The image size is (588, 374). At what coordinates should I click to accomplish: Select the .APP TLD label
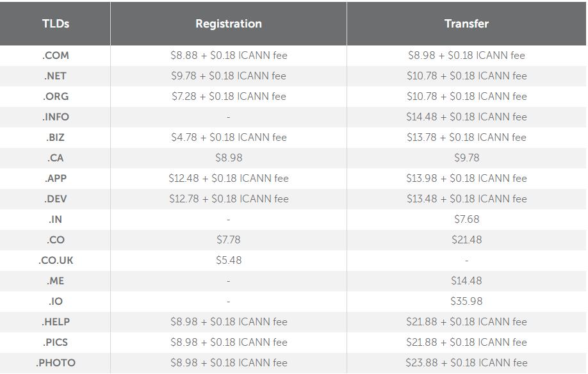coord(56,178)
